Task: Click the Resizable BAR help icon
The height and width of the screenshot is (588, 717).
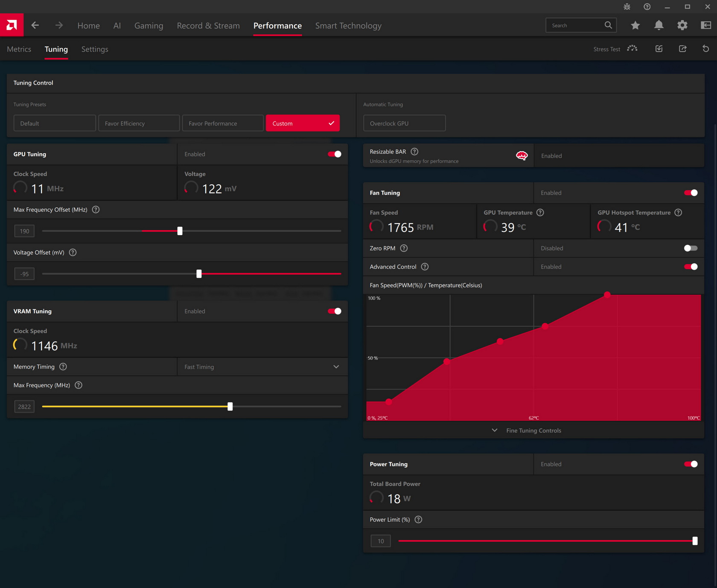Action: tap(414, 151)
